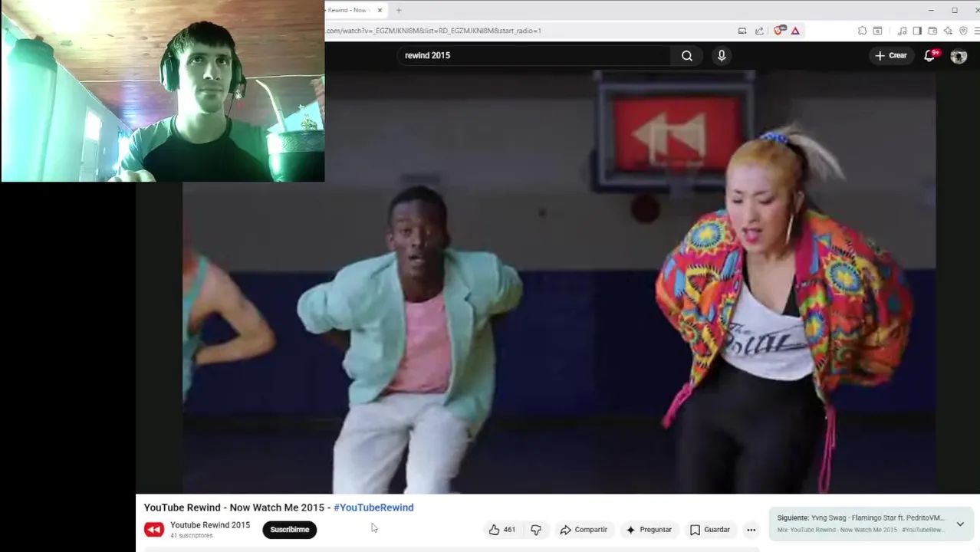This screenshot has width=980, height=552.
Task: Click the Brave Shields lion icon
Action: click(779, 31)
